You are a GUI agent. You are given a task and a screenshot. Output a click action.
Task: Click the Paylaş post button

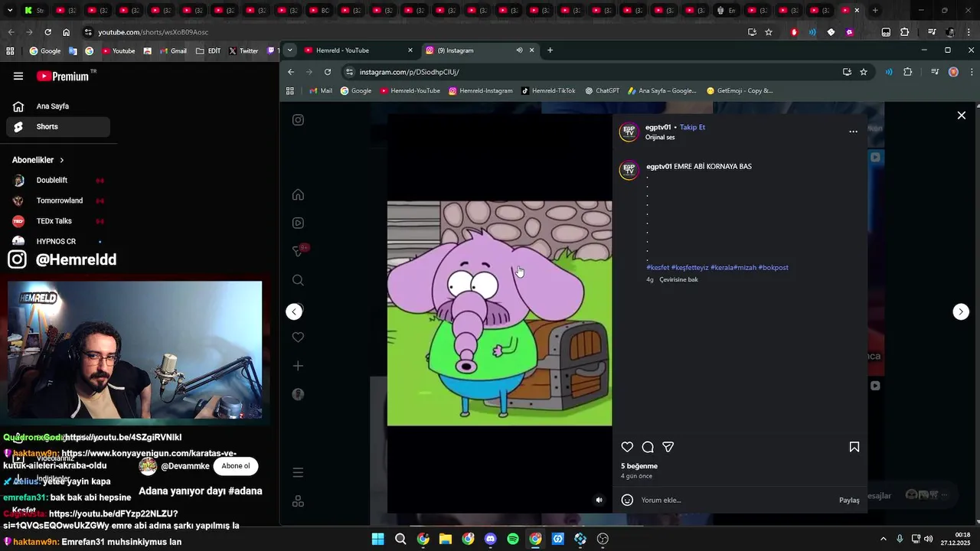click(x=849, y=500)
